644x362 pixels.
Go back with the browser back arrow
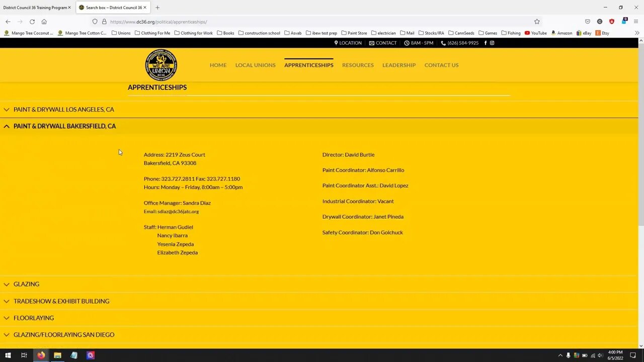(x=8, y=22)
